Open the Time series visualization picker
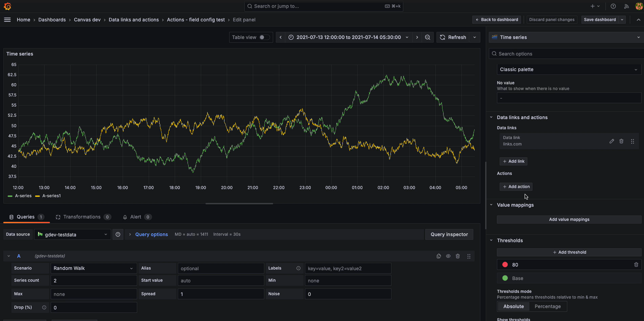 pos(565,37)
